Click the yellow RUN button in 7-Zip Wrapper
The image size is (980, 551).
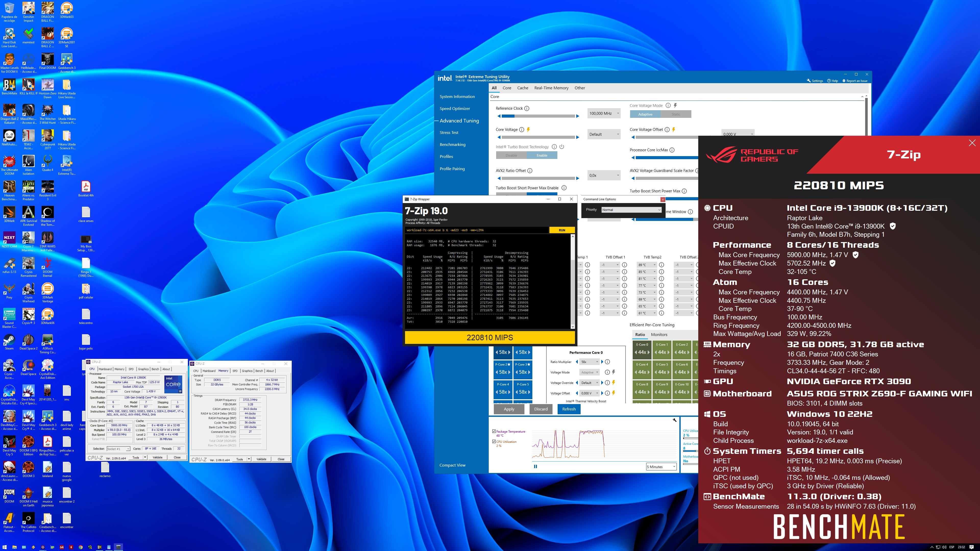[x=562, y=230]
